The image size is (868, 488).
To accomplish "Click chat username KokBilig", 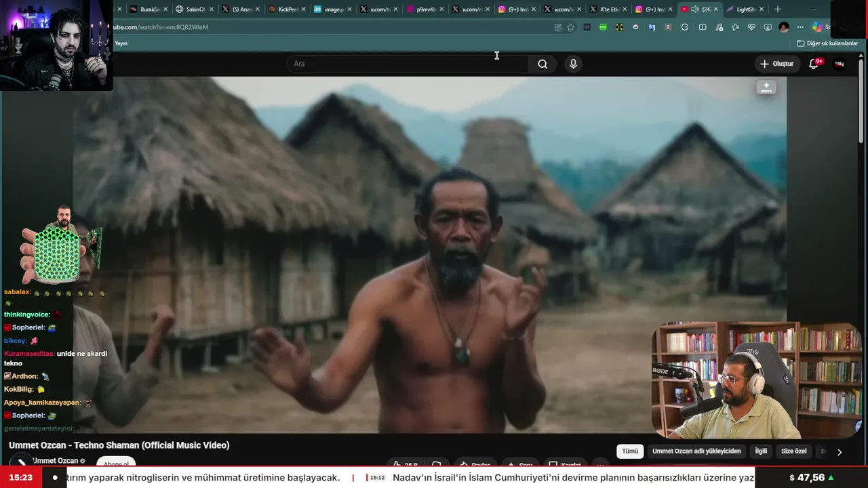I will 19,389.
